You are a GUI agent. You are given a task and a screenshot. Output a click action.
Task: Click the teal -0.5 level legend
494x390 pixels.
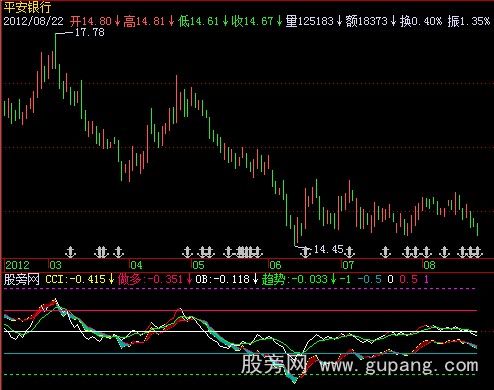[369, 279]
